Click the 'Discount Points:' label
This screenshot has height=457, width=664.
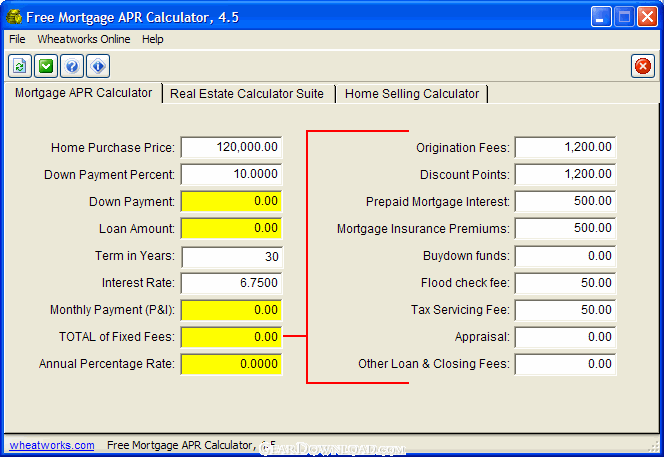pos(465,175)
